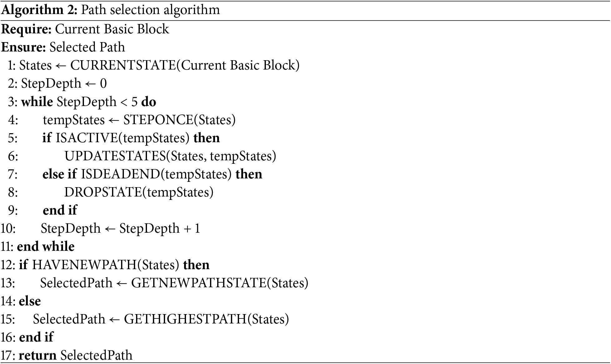Click "end while" on line 11

[46, 246]
